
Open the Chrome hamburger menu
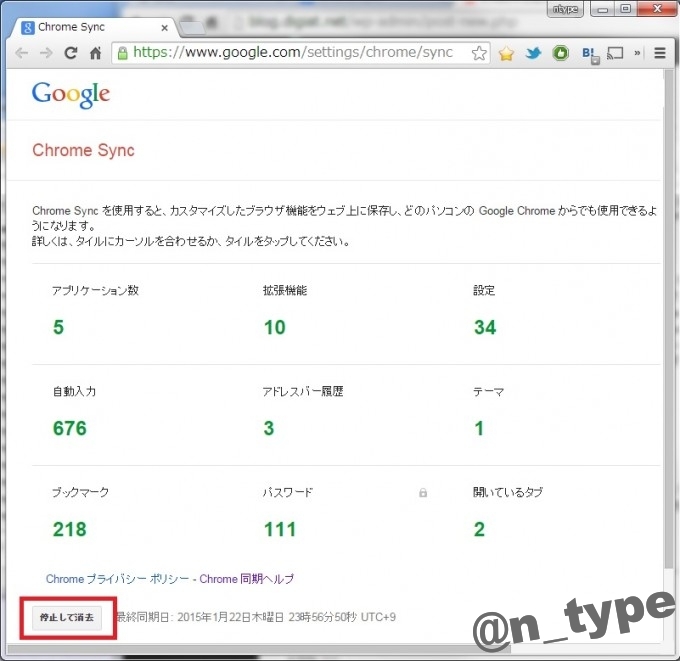[x=660, y=53]
